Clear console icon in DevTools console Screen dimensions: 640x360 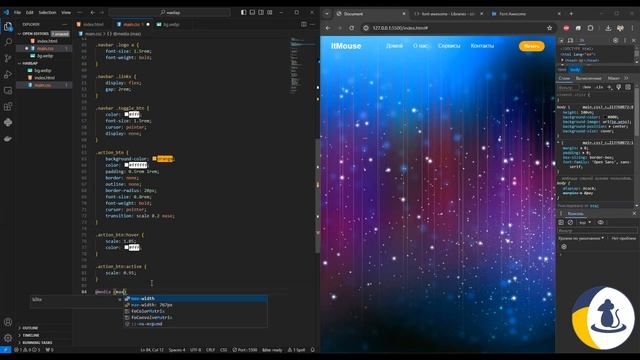[570, 222]
